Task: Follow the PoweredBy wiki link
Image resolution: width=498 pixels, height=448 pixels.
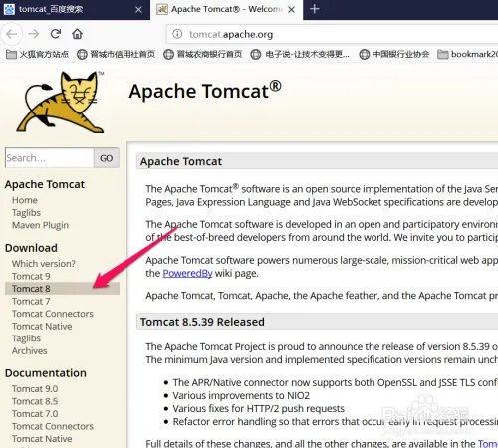Action: pyautogui.click(x=187, y=274)
